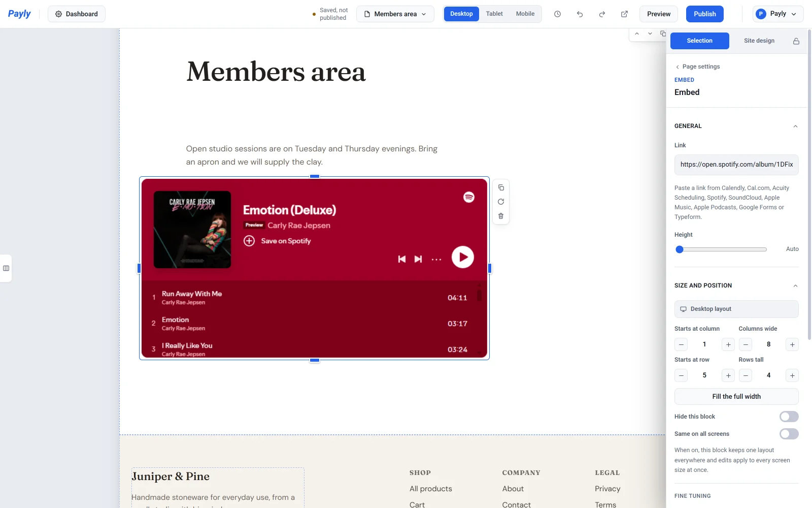Open the Dashboard

click(x=77, y=14)
